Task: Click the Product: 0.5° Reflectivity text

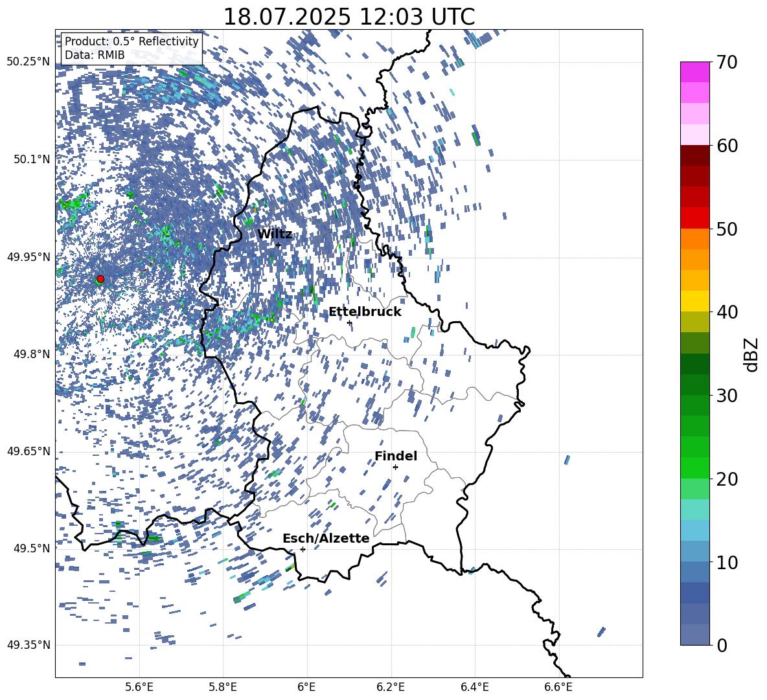Action: point(132,41)
